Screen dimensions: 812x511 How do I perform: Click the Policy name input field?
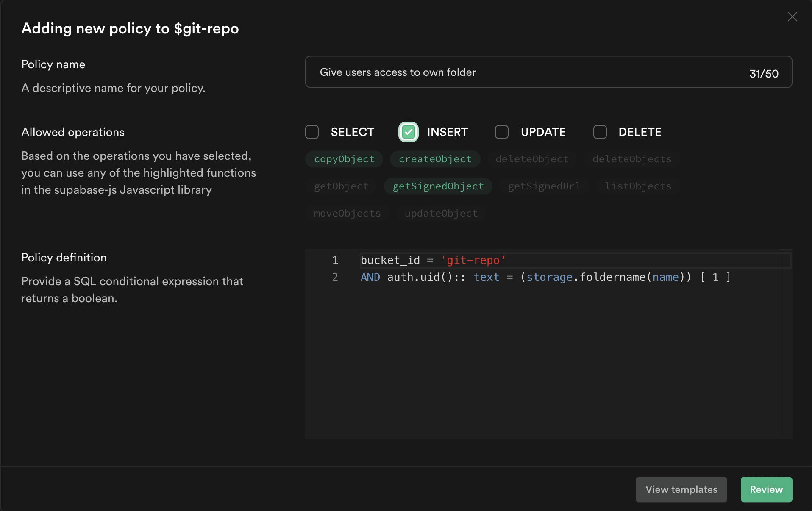pos(530,72)
